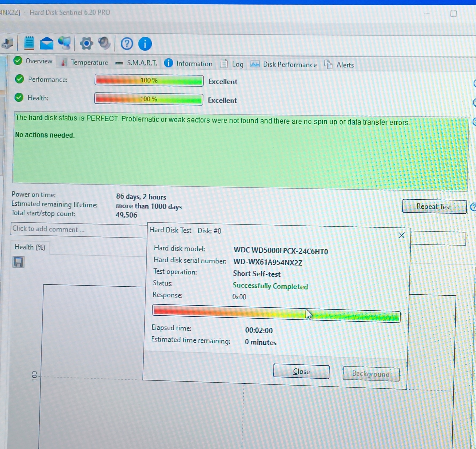Go to the Alerts tab
The width and height of the screenshot is (476, 449).
339,65
